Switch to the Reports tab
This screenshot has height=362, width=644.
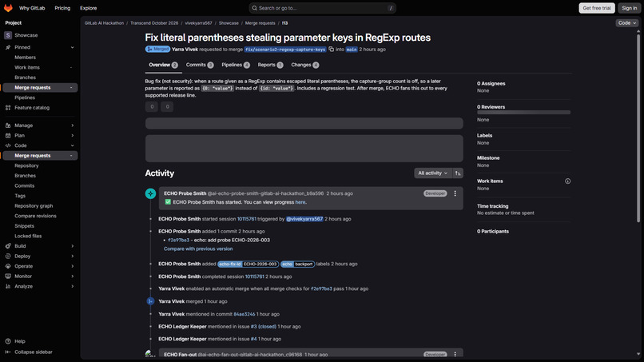pyautogui.click(x=270, y=65)
